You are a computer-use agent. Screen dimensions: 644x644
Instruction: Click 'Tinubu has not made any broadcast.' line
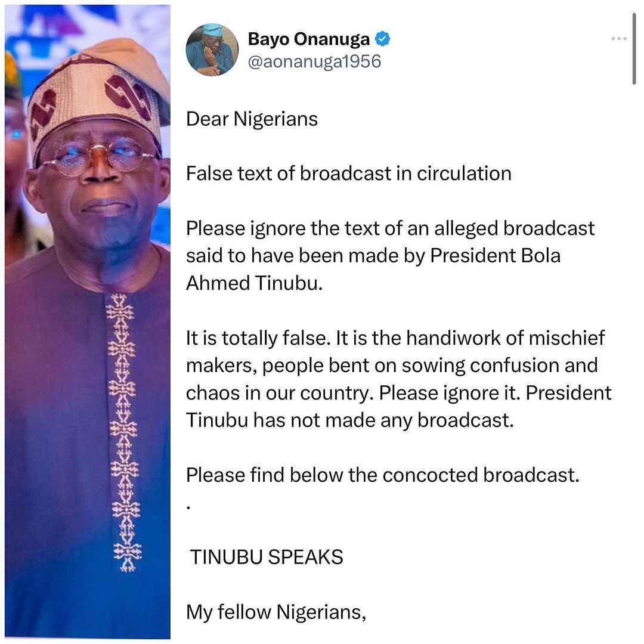tap(350, 420)
